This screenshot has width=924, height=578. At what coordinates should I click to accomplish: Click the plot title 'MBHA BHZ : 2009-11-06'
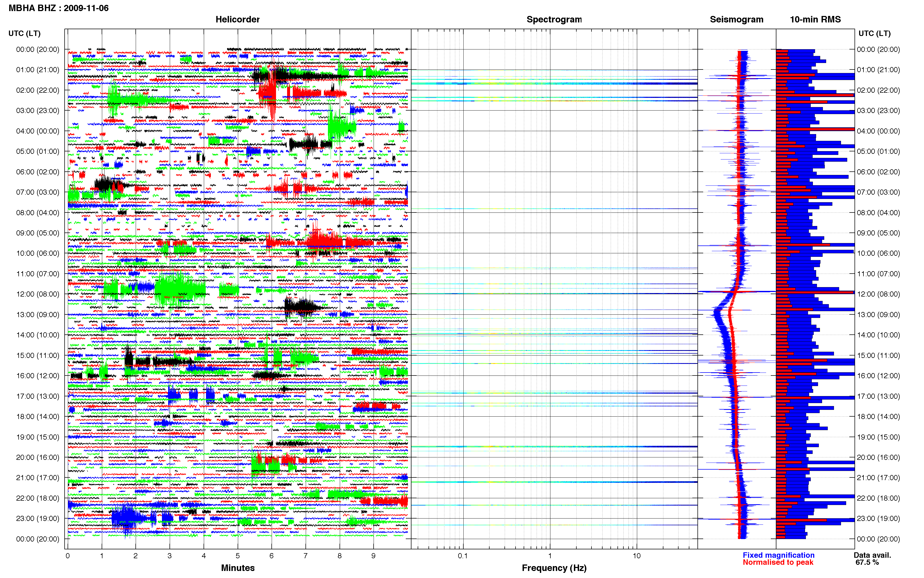click(x=58, y=8)
